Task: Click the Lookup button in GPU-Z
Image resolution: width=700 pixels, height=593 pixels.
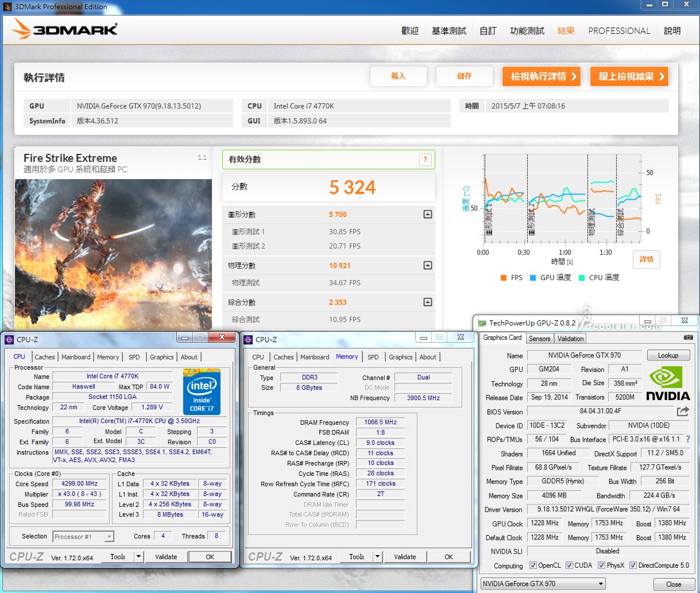Action: tap(668, 355)
